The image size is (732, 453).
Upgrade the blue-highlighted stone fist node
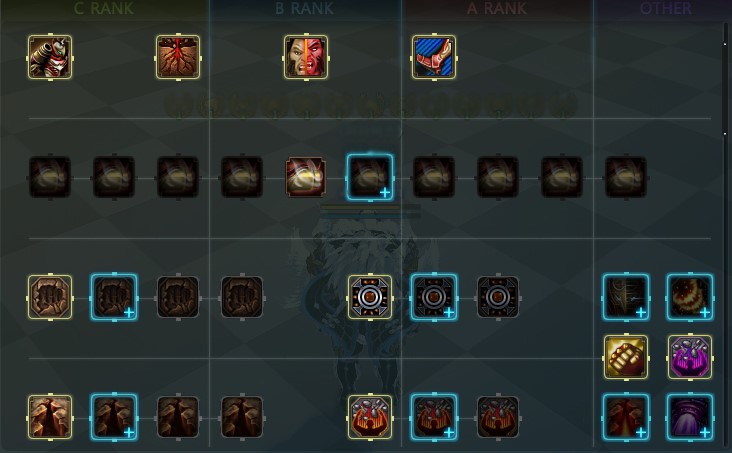click(x=114, y=297)
